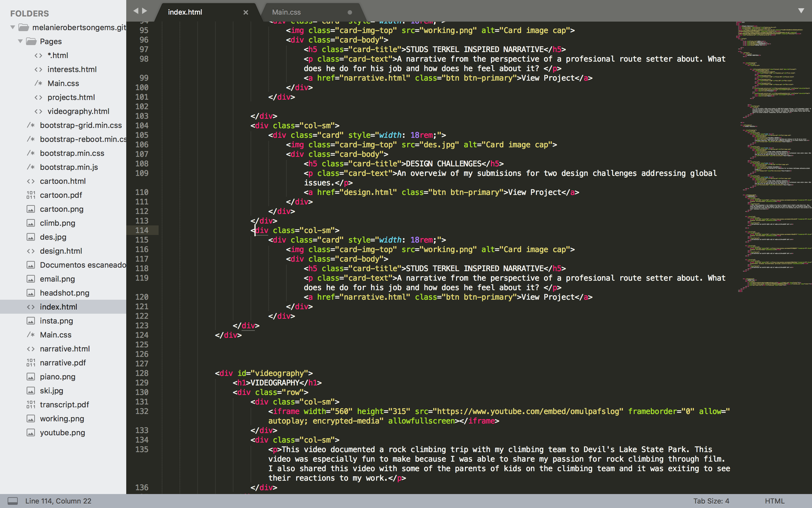The image size is (812, 508).
Task: Open bootstrap.min.css file
Action: [72, 153]
